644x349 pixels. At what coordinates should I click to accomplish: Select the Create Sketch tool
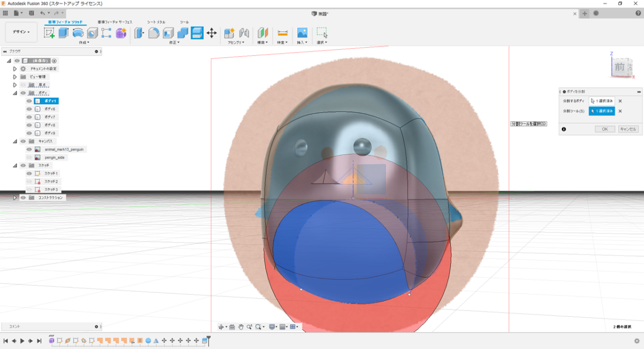[x=49, y=33]
